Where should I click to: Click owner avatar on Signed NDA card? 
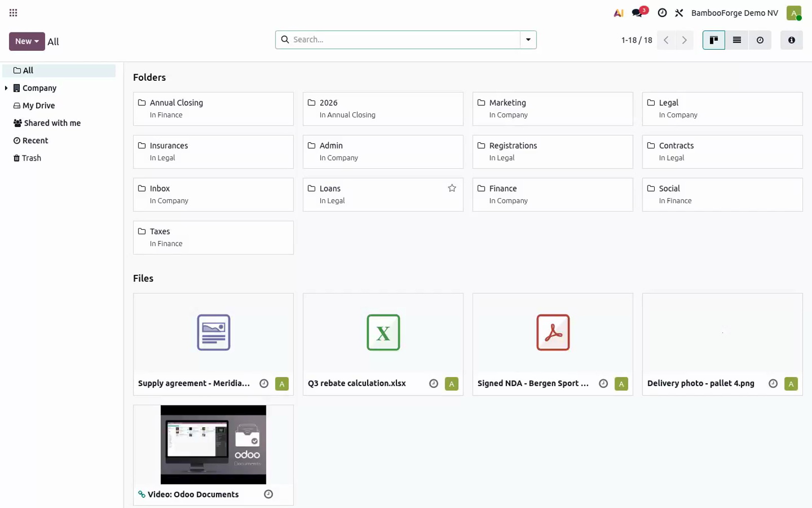click(x=621, y=384)
